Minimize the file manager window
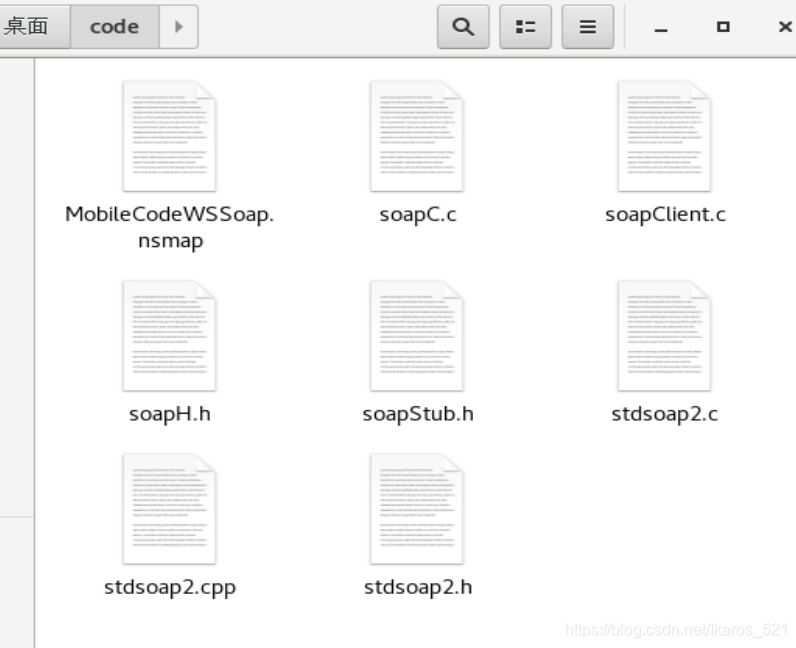 point(660,28)
